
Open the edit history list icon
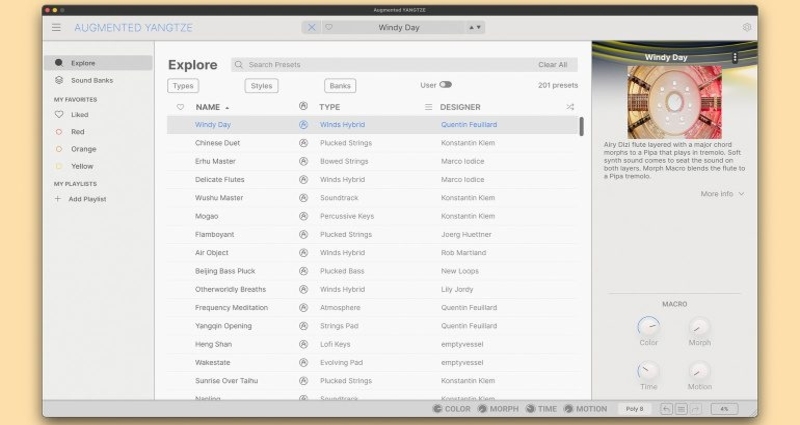click(x=681, y=409)
